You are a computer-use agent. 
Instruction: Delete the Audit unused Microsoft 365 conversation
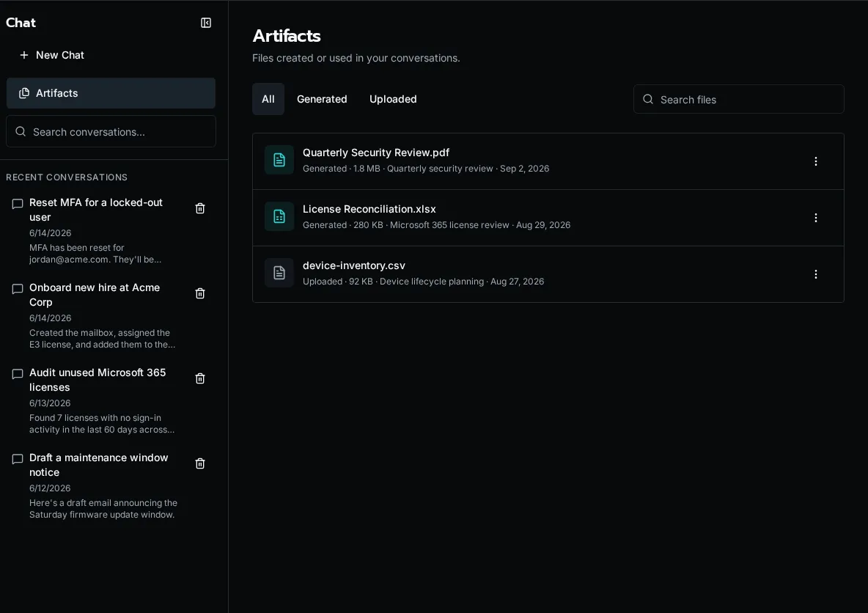coord(200,378)
